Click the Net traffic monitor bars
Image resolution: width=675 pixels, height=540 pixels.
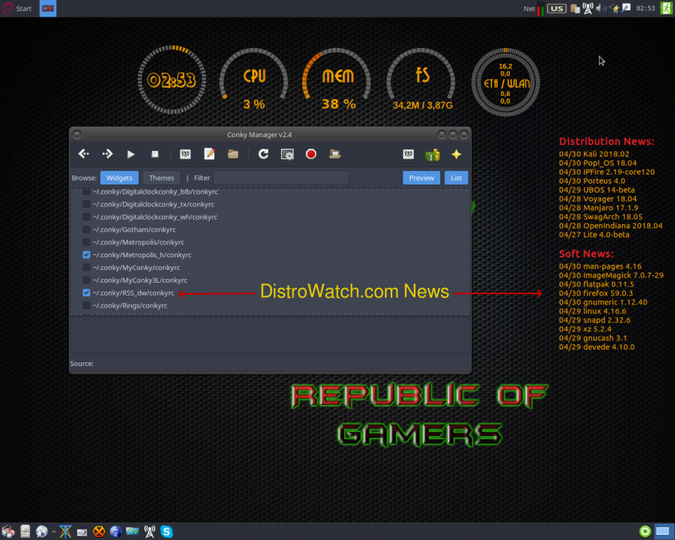point(540,9)
